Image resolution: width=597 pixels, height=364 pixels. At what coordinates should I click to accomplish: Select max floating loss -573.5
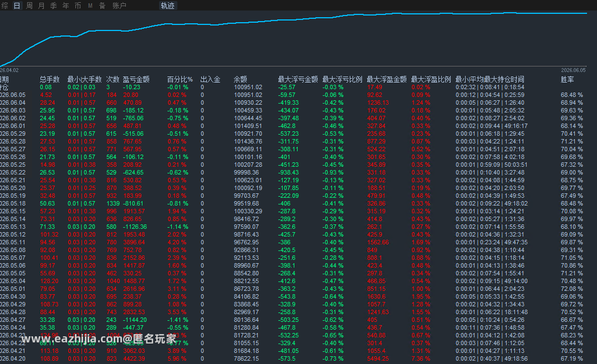(287, 358)
